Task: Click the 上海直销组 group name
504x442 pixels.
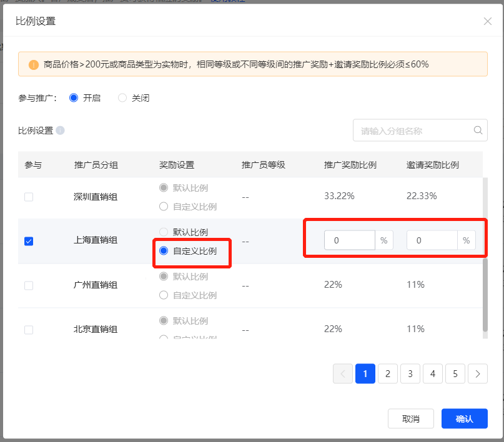Action: (x=96, y=240)
